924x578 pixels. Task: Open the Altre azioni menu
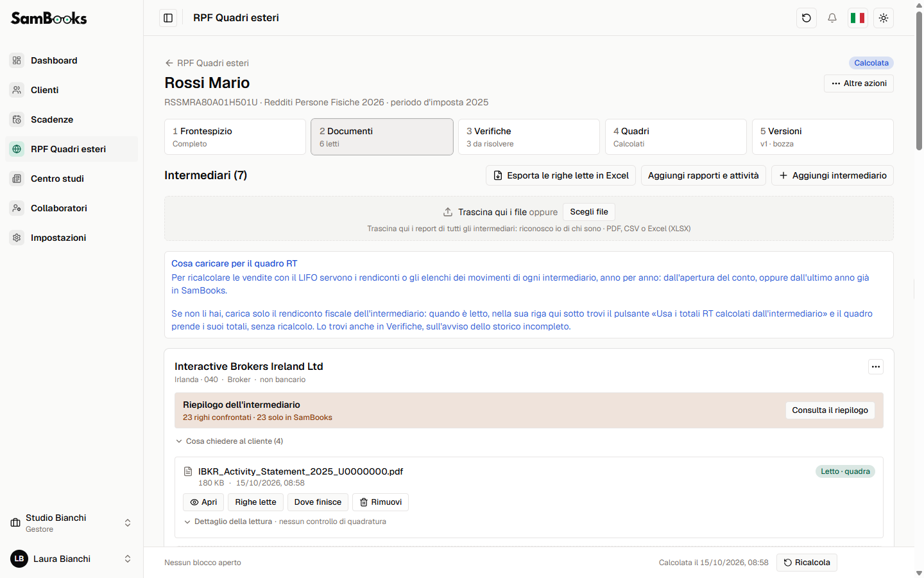click(x=859, y=83)
